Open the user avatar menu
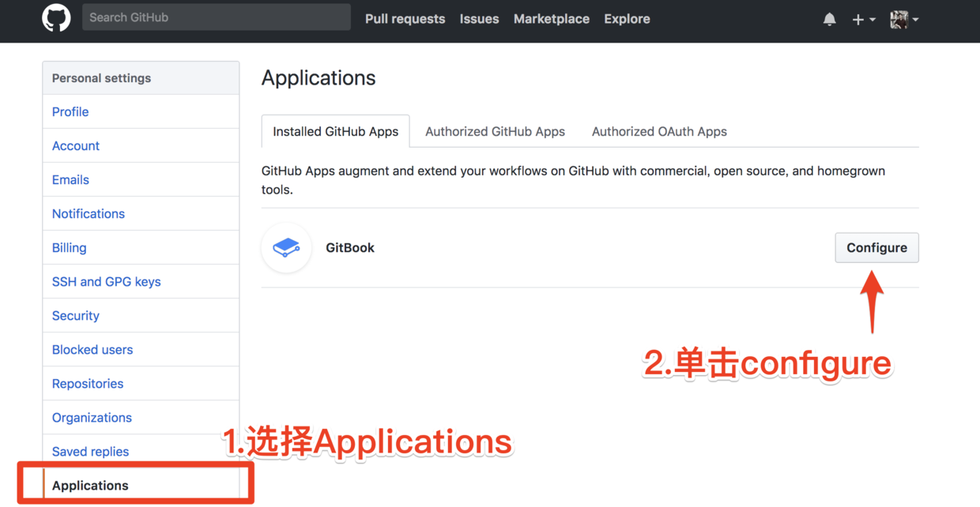Screen dimensions: 980x507 [903, 19]
